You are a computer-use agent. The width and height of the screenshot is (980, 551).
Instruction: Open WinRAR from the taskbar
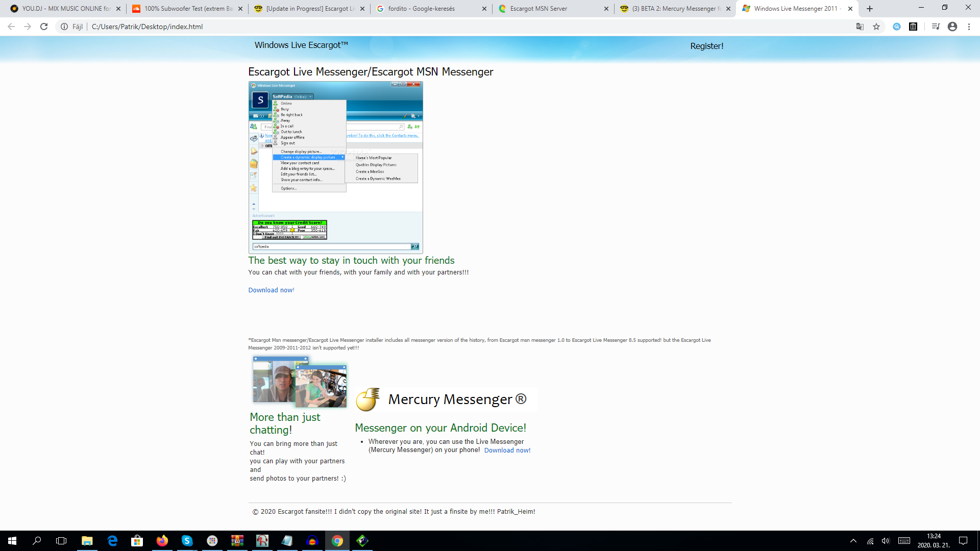pyautogui.click(x=237, y=541)
